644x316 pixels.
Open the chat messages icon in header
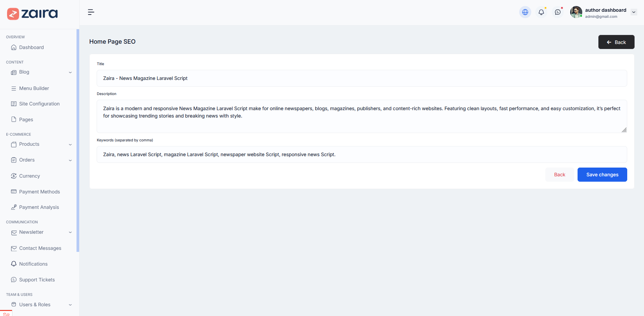[557, 12]
